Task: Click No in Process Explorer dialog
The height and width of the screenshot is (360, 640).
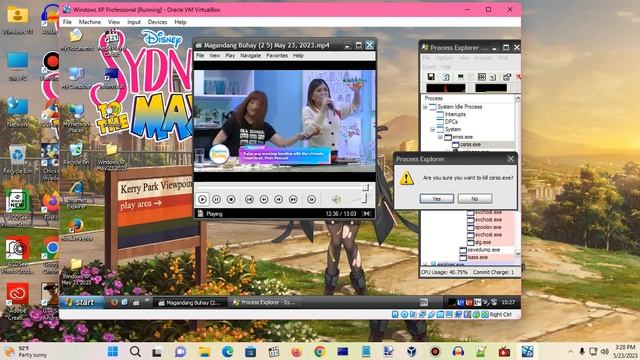Action: click(x=475, y=199)
